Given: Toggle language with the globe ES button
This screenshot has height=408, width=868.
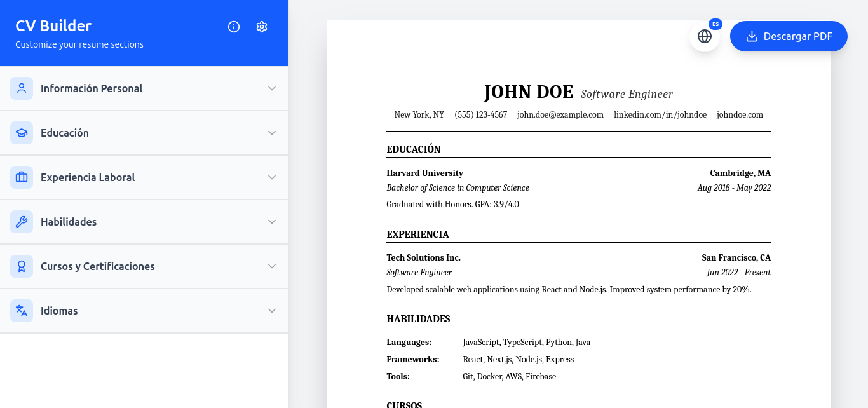Looking at the screenshot, I should click(705, 36).
